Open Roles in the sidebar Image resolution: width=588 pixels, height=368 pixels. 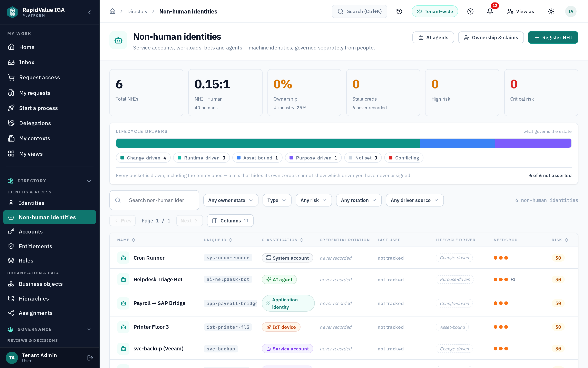point(50,260)
